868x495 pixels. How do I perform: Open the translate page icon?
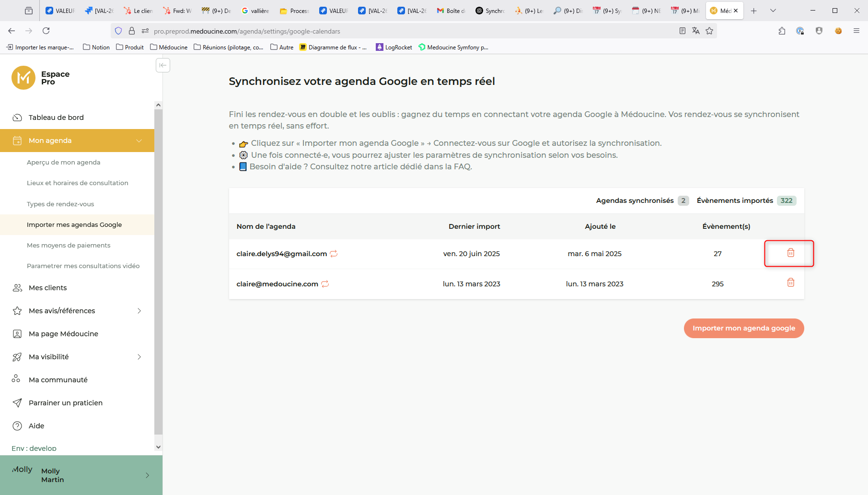pyautogui.click(x=696, y=31)
